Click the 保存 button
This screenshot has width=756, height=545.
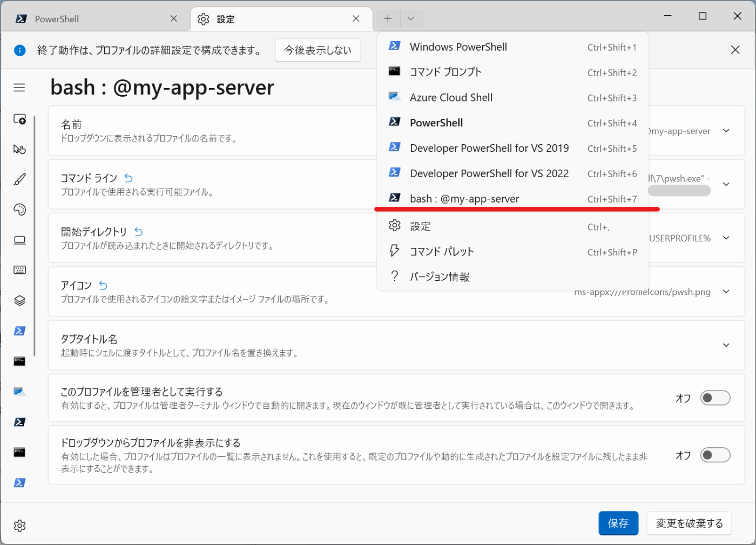tap(618, 523)
